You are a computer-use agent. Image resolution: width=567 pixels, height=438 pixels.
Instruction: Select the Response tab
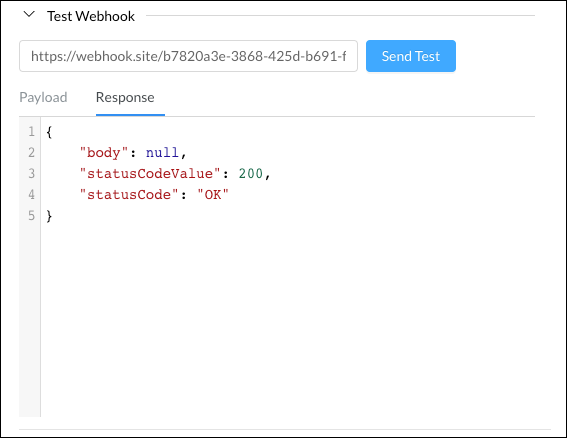(x=125, y=97)
